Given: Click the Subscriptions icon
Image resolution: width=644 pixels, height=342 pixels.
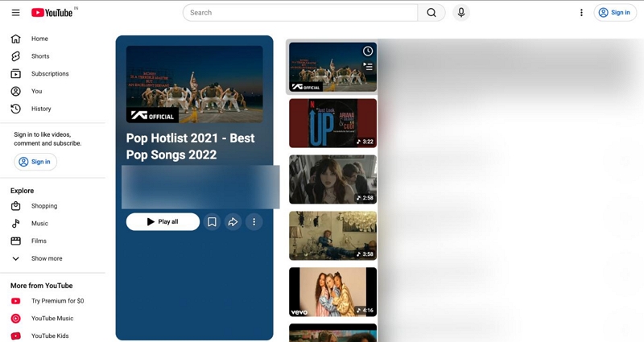Looking at the screenshot, I should pyautogui.click(x=15, y=74).
